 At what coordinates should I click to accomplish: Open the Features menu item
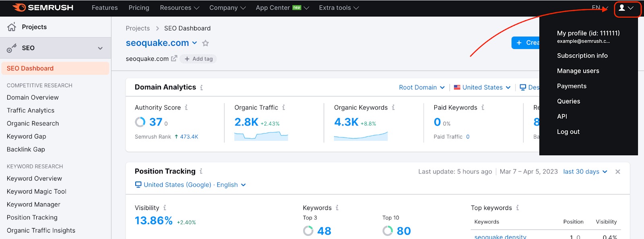point(105,8)
